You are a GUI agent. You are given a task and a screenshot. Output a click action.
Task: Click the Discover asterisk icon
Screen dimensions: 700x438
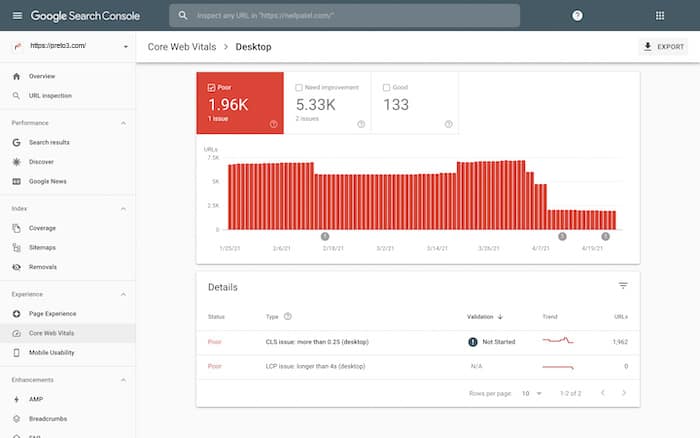(x=17, y=162)
